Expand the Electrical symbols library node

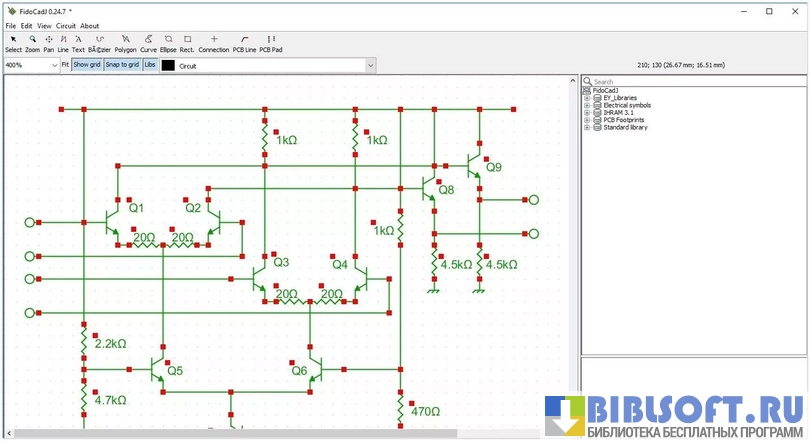pos(587,105)
